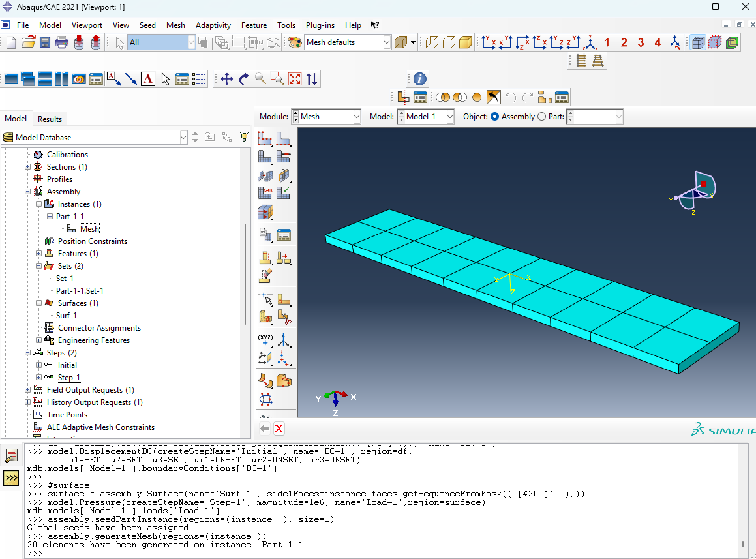Select the Assembly object radio button

coord(494,117)
